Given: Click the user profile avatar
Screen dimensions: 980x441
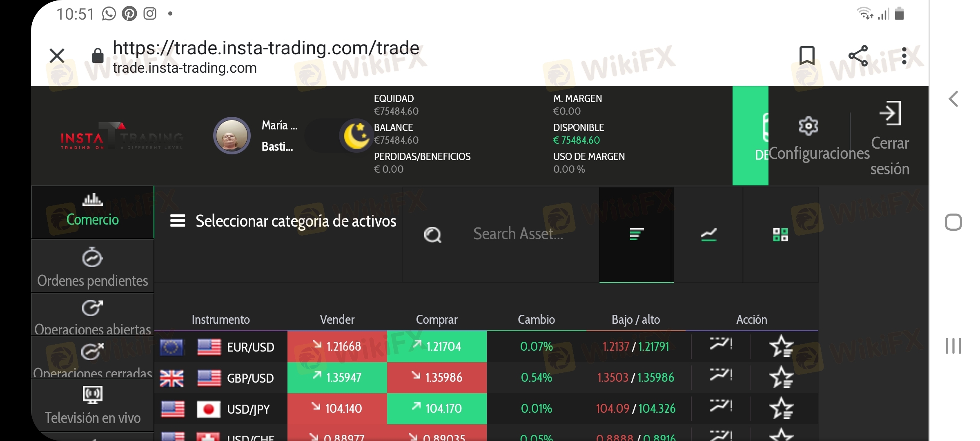Looking at the screenshot, I should (x=232, y=136).
